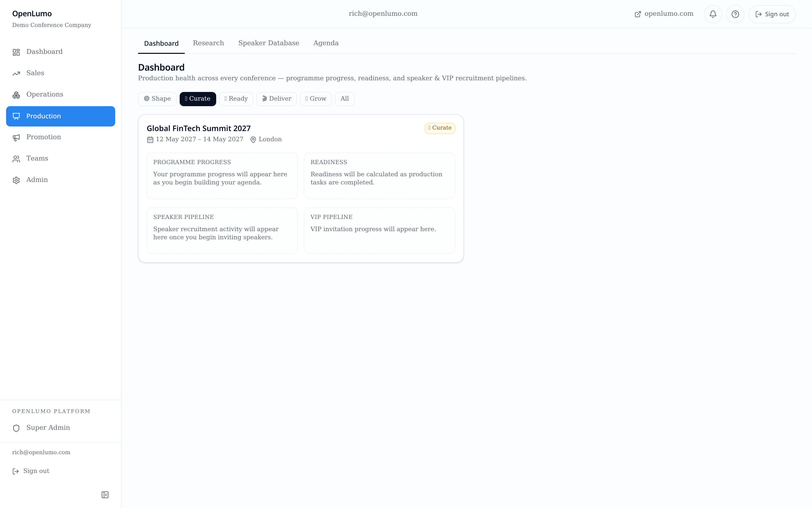The width and height of the screenshot is (812, 508).
Task: Filter conferences by Deliver stage
Action: [277, 99]
